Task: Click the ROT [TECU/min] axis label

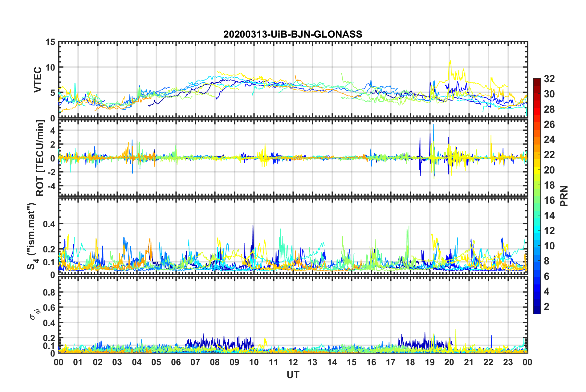Action: point(40,158)
